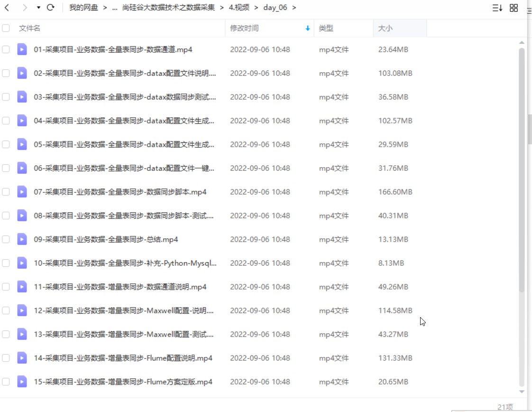
Task: Click video icon of 36.58MB... no, 102.57MB file
Action: [22, 121]
